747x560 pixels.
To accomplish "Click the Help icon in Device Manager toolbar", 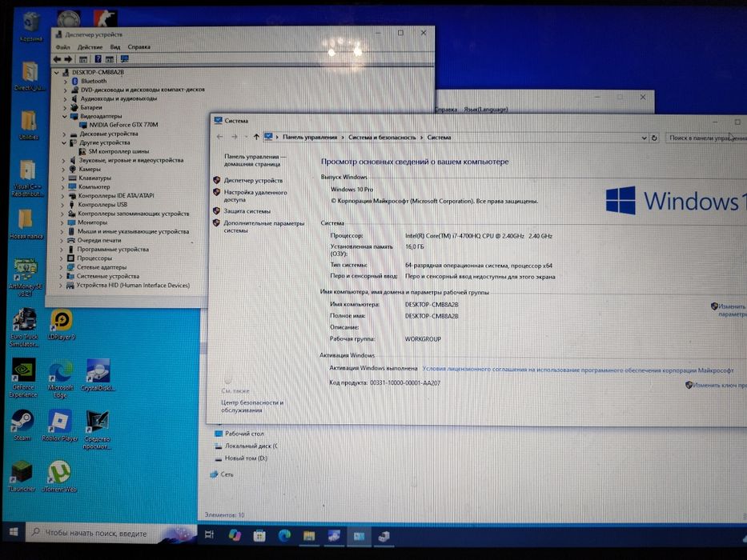I will click(x=98, y=59).
